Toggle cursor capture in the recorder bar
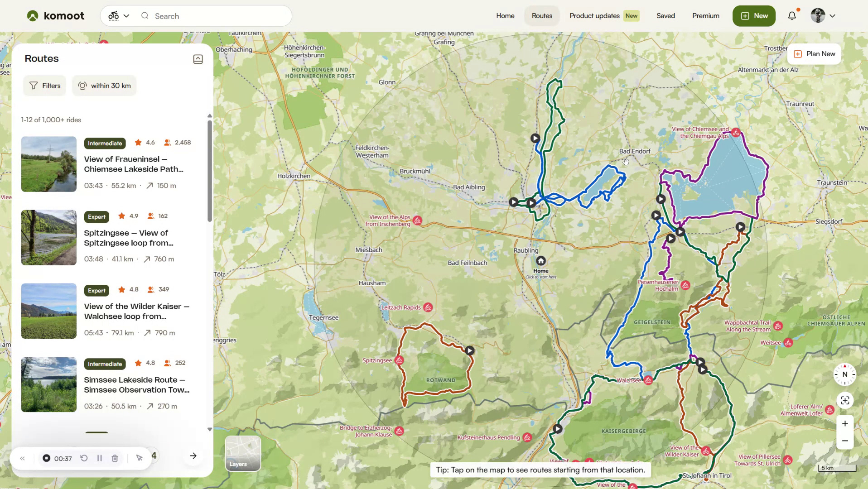This screenshot has width=868, height=489. 139,458
